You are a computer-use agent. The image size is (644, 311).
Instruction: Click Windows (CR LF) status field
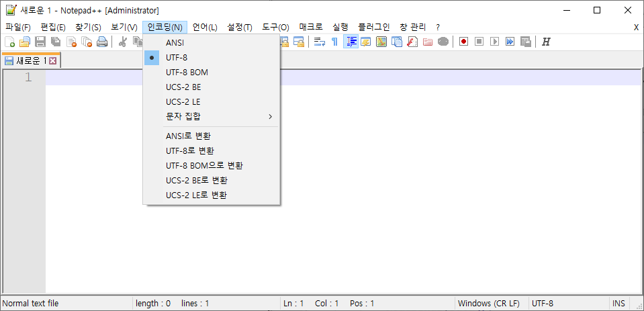[x=492, y=304]
